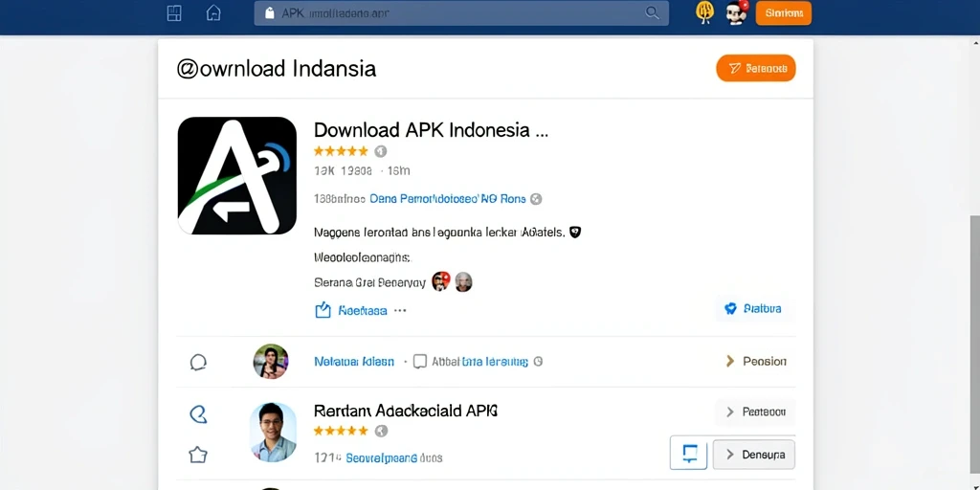Click the search magnifier icon
The image size is (980, 490).
pyautogui.click(x=652, y=13)
